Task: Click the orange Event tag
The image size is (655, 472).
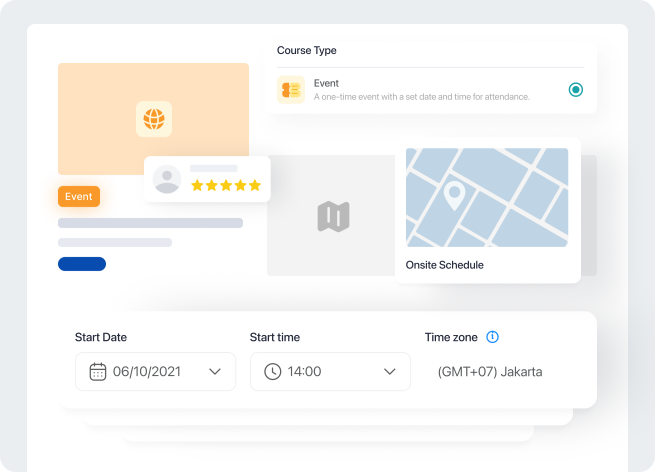Action: tap(79, 197)
